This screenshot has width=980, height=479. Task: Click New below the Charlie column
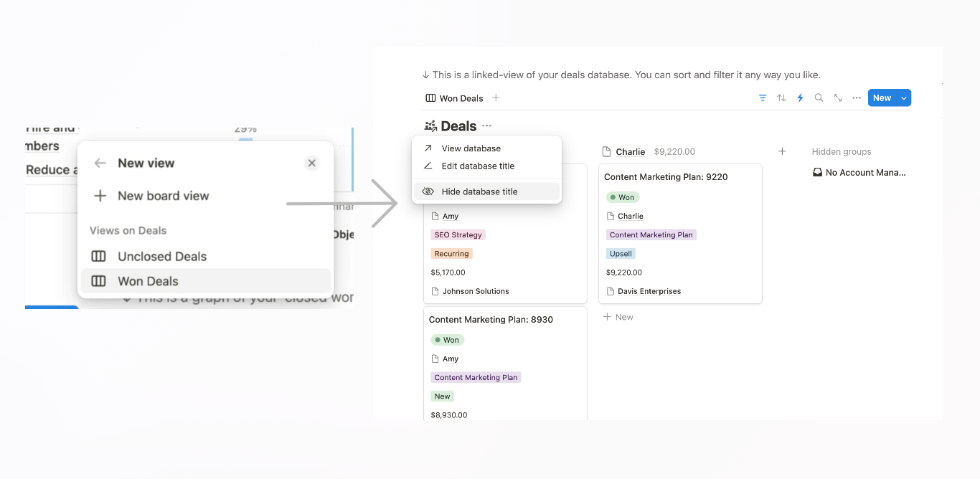click(618, 317)
